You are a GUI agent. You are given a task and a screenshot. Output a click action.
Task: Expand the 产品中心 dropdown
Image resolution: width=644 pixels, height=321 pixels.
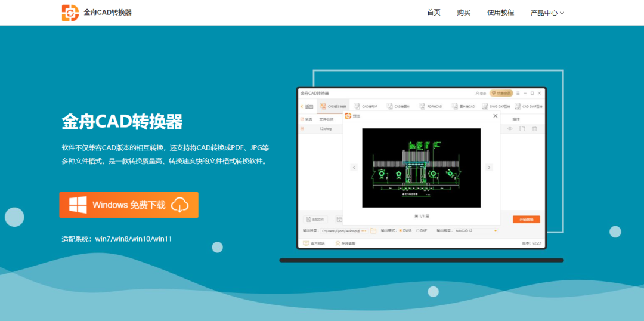pyautogui.click(x=547, y=13)
